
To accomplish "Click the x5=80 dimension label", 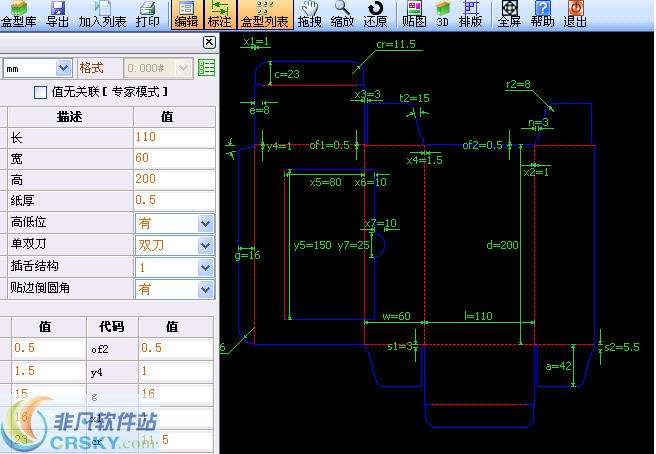I will pyautogui.click(x=325, y=182).
